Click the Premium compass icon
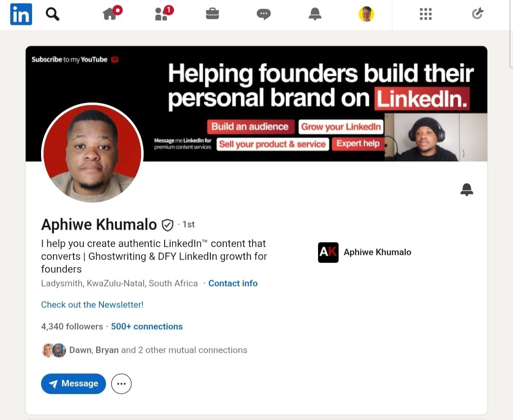This screenshot has width=513, height=420. [478, 14]
